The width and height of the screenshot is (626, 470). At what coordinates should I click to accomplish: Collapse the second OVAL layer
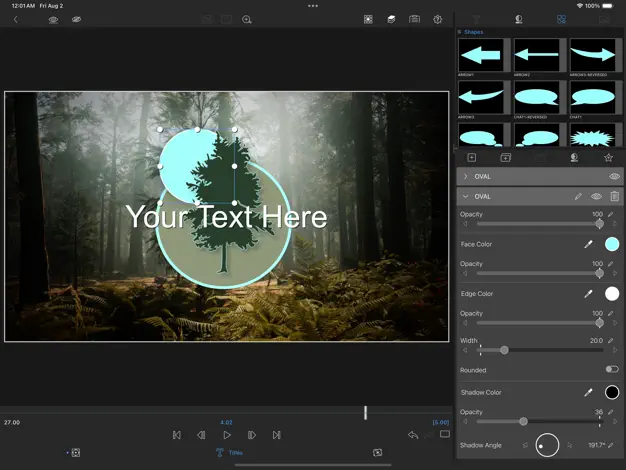pyautogui.click(x=465, y=197)
